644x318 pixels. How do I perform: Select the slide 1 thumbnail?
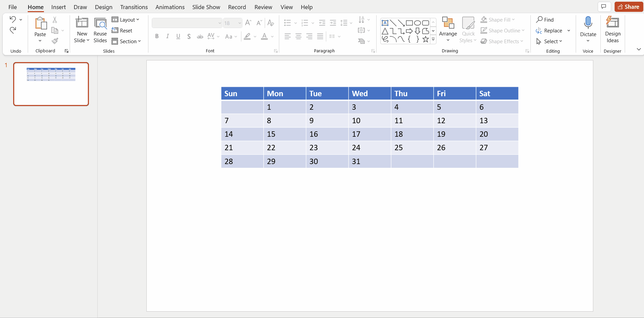[51, 84]
